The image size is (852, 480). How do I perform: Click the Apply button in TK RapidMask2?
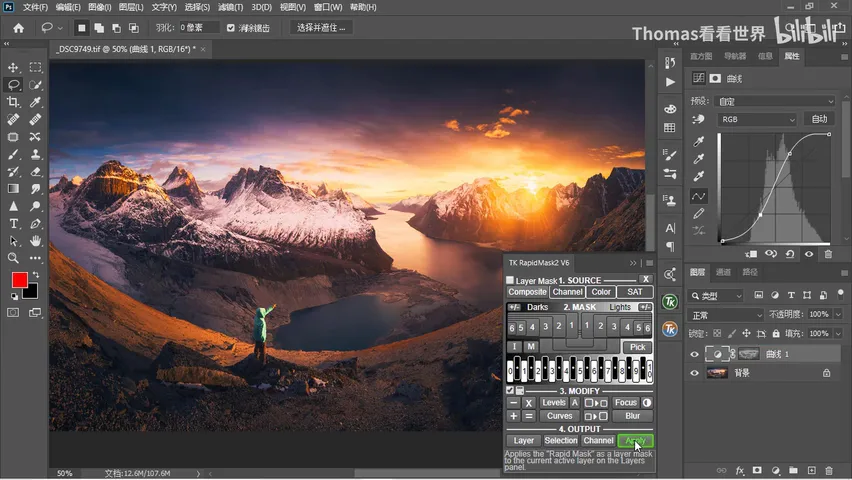coord(635,441)
